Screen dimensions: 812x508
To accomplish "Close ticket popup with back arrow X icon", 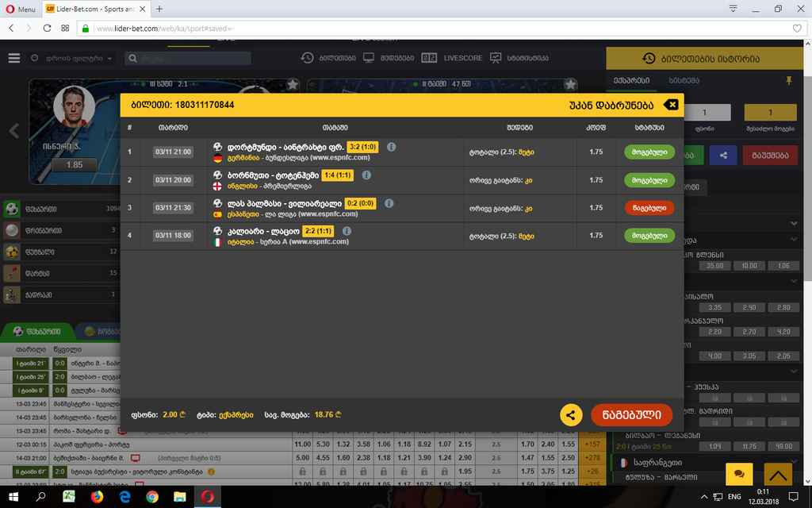I will pos(671,105).
